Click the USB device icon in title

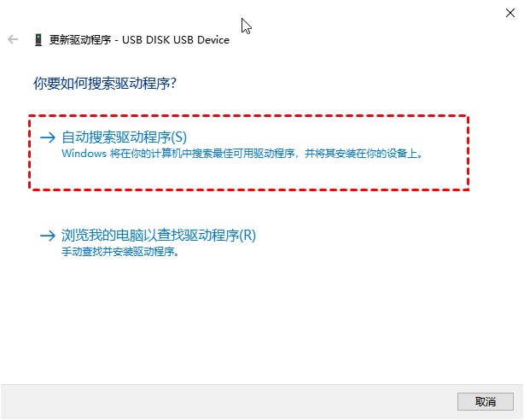pos(38,40)
